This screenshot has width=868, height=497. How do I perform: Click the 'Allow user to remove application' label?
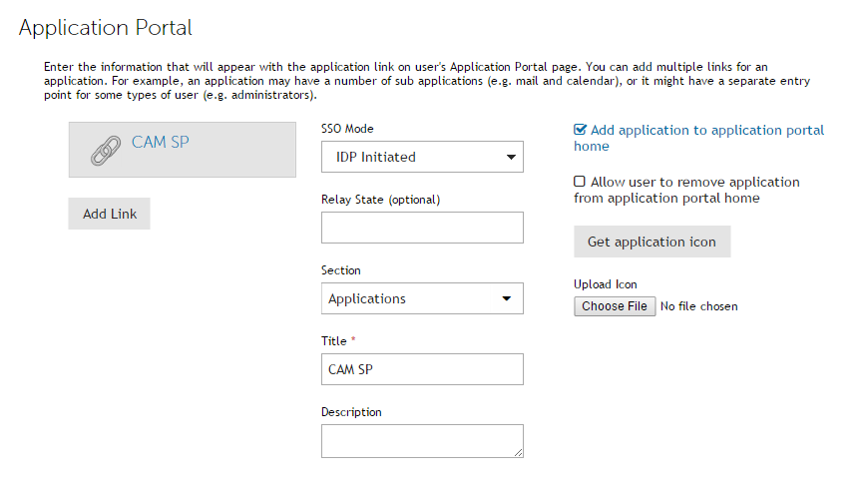(x=686, y=190)
